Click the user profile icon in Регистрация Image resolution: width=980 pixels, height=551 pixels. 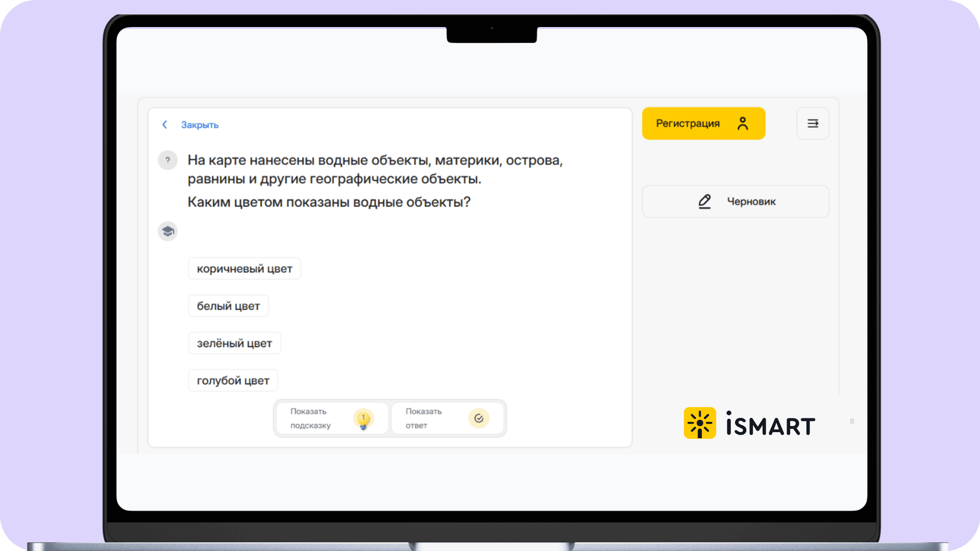pos(743,123)
